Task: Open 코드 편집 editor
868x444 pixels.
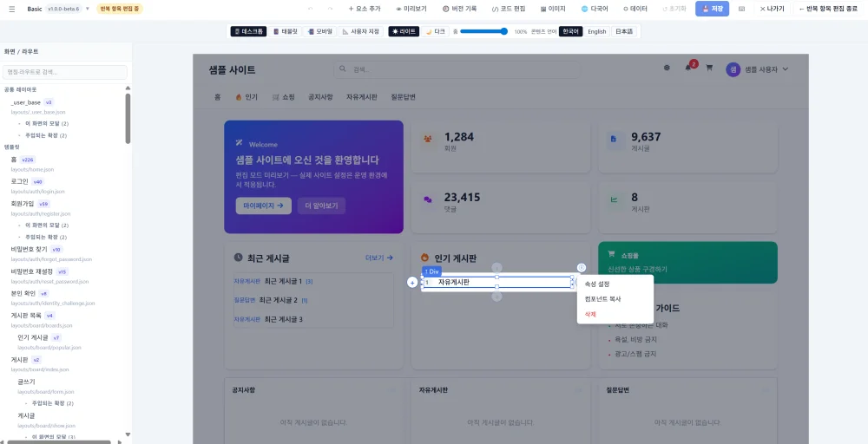Action: (508, 9)
